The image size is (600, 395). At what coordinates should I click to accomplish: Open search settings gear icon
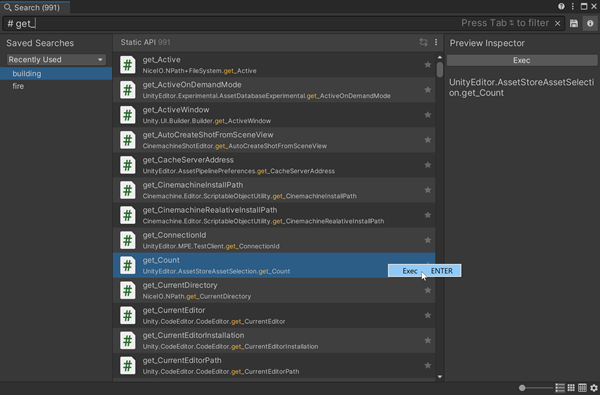click(x=593, y=388)
